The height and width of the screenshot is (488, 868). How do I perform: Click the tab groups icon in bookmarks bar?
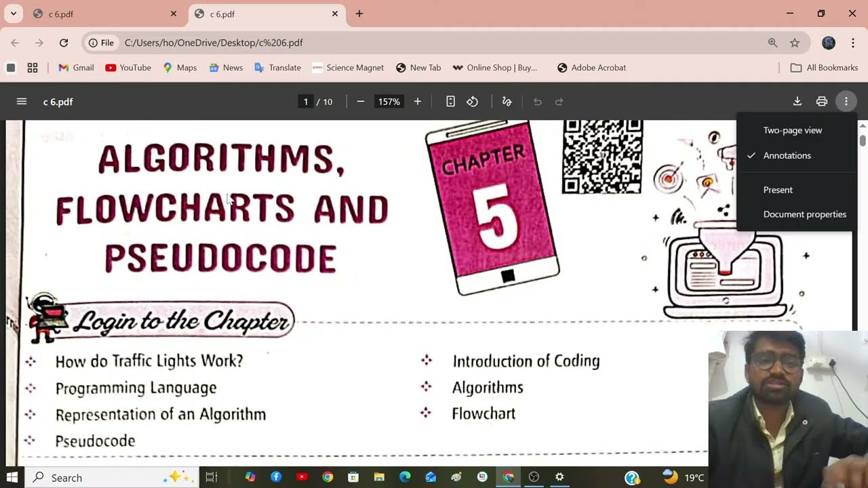11,68
